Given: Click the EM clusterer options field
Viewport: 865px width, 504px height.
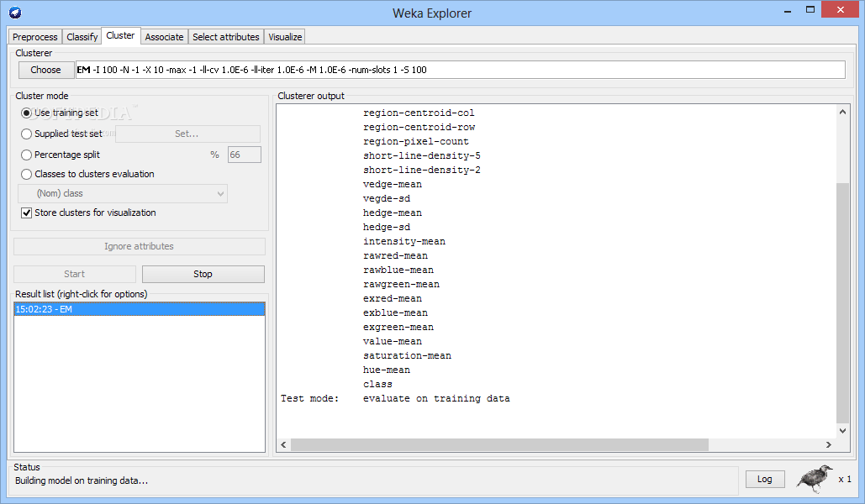Looking at the screenshot, I should point(460,70).
